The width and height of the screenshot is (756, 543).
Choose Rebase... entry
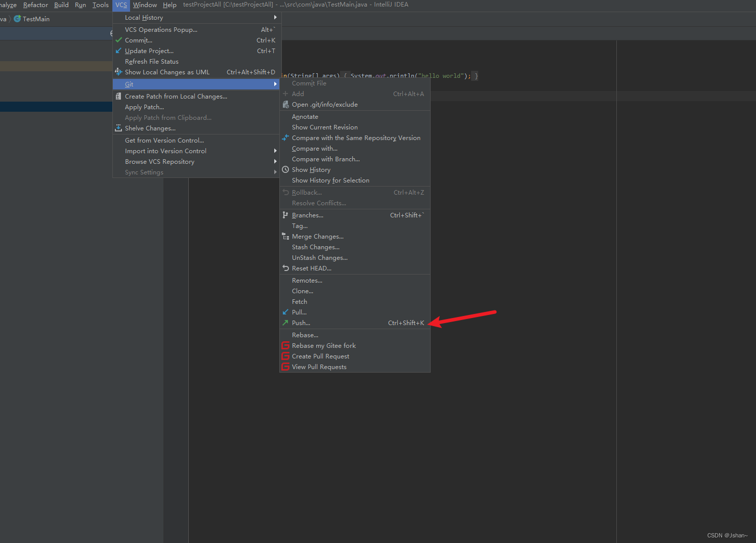tap(355, 335)
